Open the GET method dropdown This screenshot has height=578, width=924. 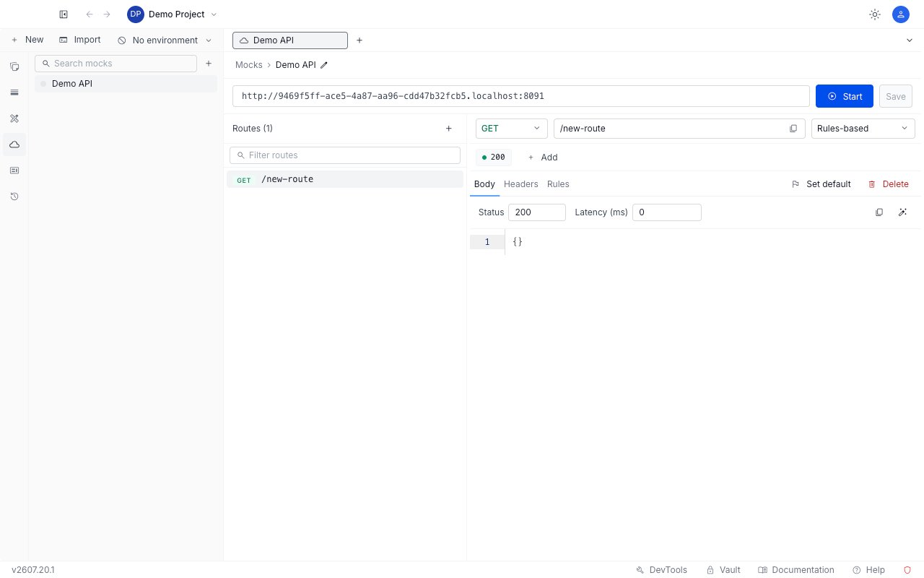pos(511,129)
